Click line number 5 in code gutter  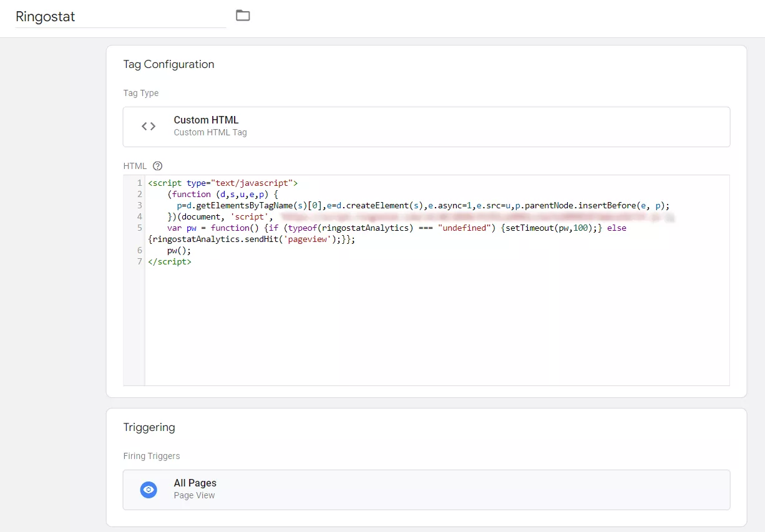(x=140, y=228)
